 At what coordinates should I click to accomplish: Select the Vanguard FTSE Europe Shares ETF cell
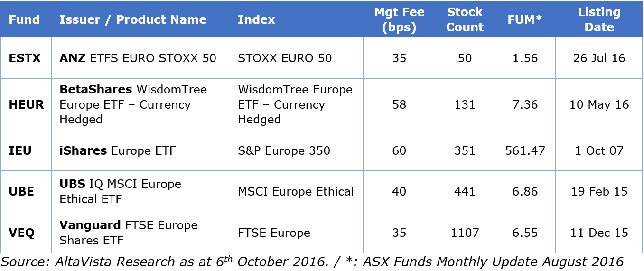(x=88, y=233)
